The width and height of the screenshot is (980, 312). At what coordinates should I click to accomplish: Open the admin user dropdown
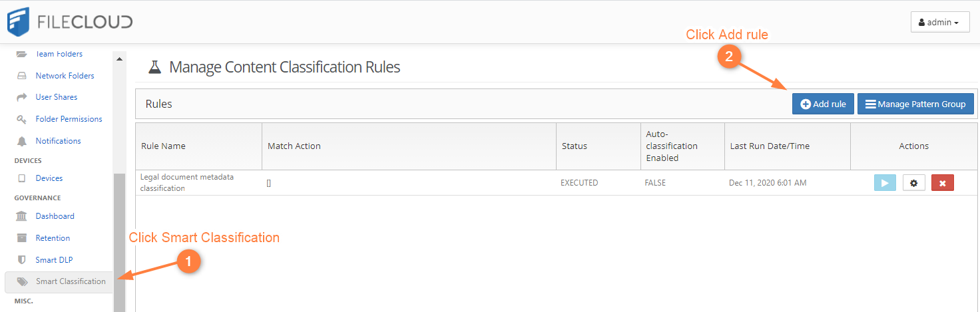click(x=939, y=22)
